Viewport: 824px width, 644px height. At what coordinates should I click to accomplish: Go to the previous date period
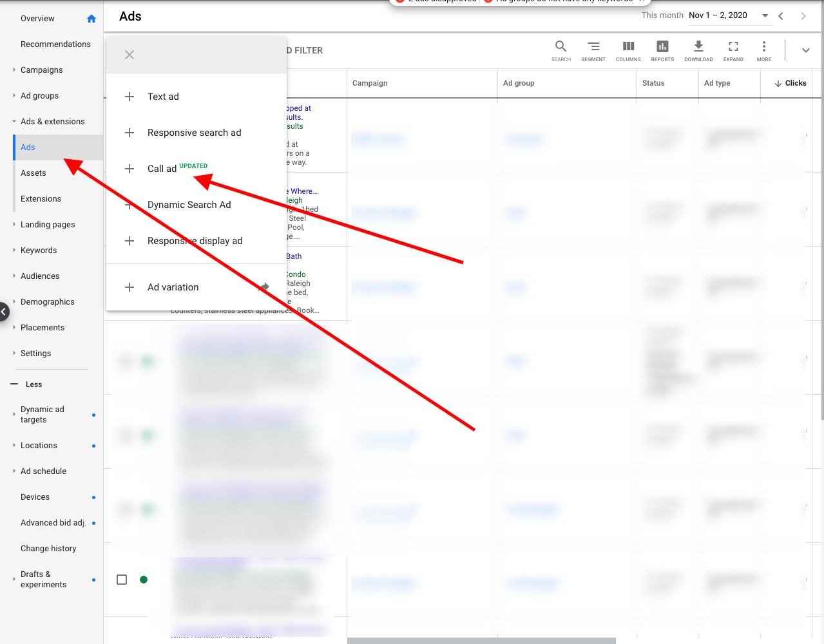(x=781, y=16)
